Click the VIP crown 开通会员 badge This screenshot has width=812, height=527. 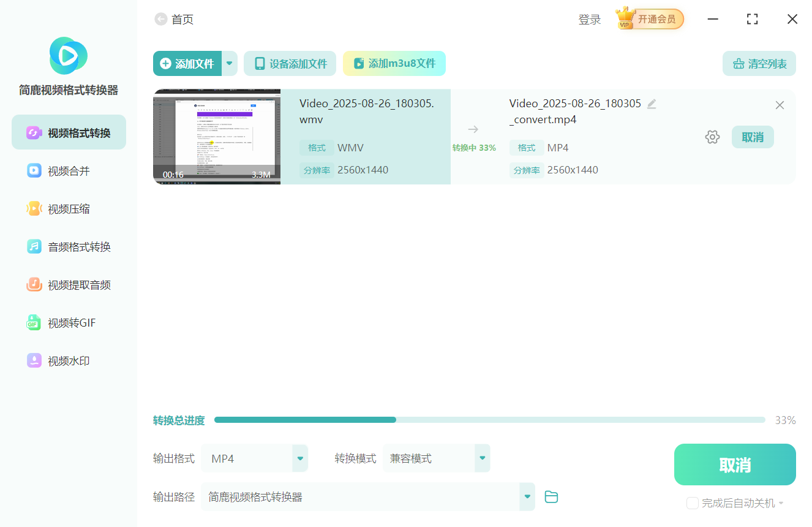[x=650, y=19]
